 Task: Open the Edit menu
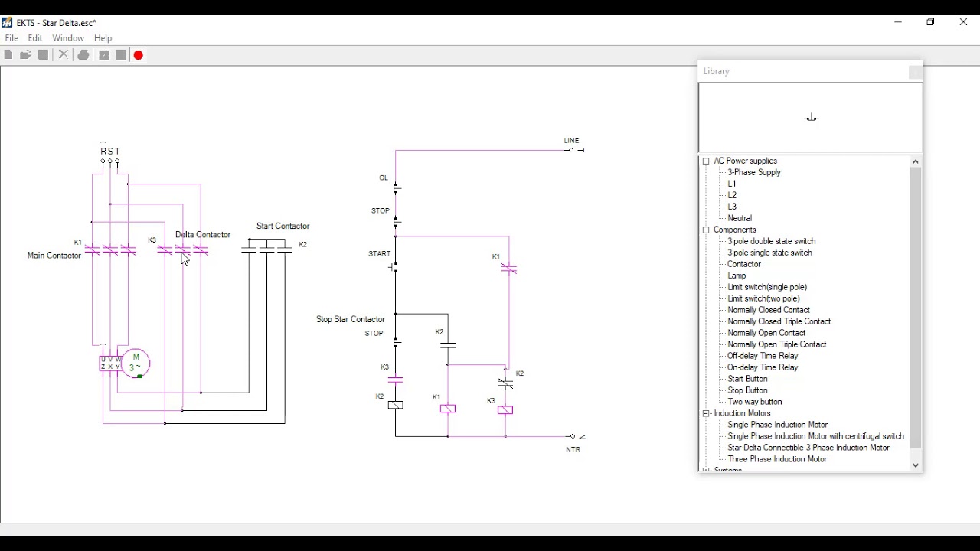tap(35, 38)
